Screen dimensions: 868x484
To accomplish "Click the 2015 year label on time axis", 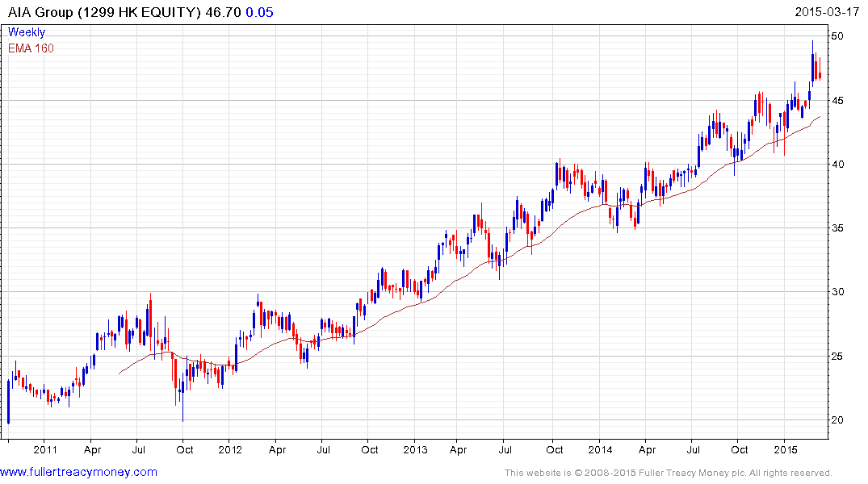I will pyautogui.click(x=786, y=449).
